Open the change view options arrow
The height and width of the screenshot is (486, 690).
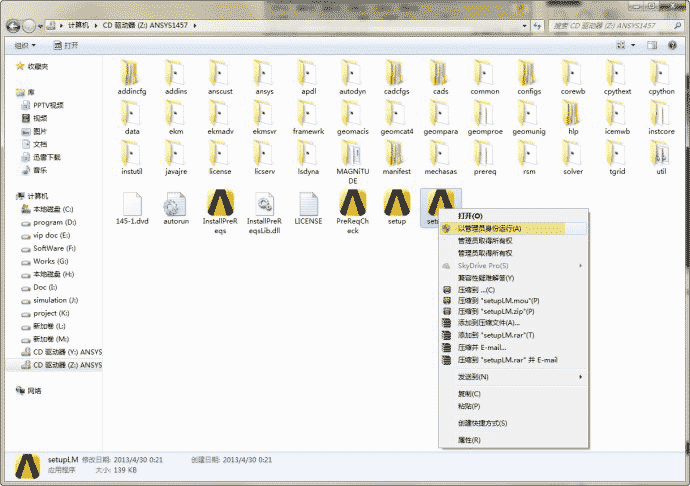click(633, 45)
